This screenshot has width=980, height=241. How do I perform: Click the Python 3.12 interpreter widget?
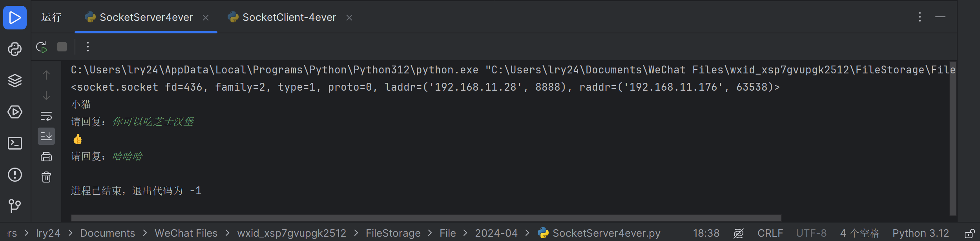(x=920, y=233)
